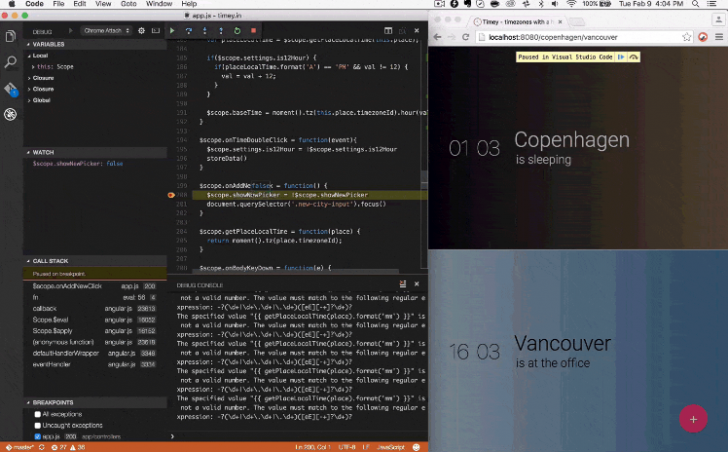Image resolution: width=728 pixels, height=452 pixels.
Task: Disable the app.js 200 breakpoint checkbox
Action: click(x=38, y=437)
